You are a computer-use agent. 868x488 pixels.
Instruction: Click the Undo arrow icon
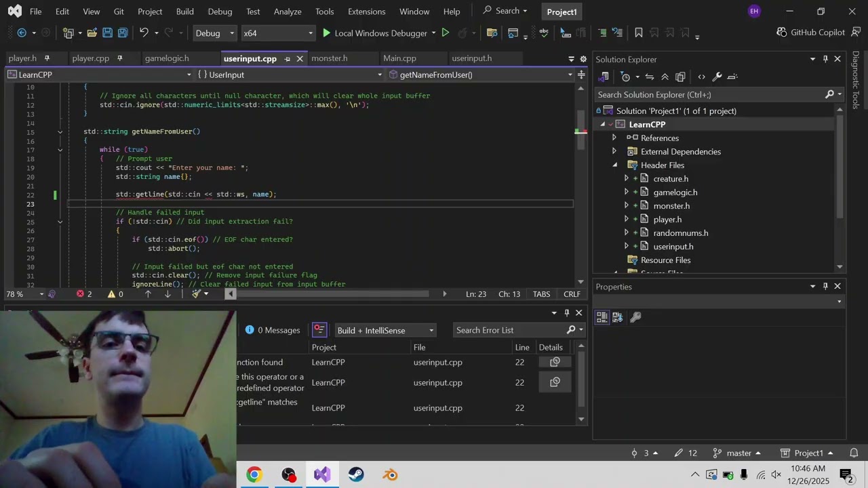point(144,33)
